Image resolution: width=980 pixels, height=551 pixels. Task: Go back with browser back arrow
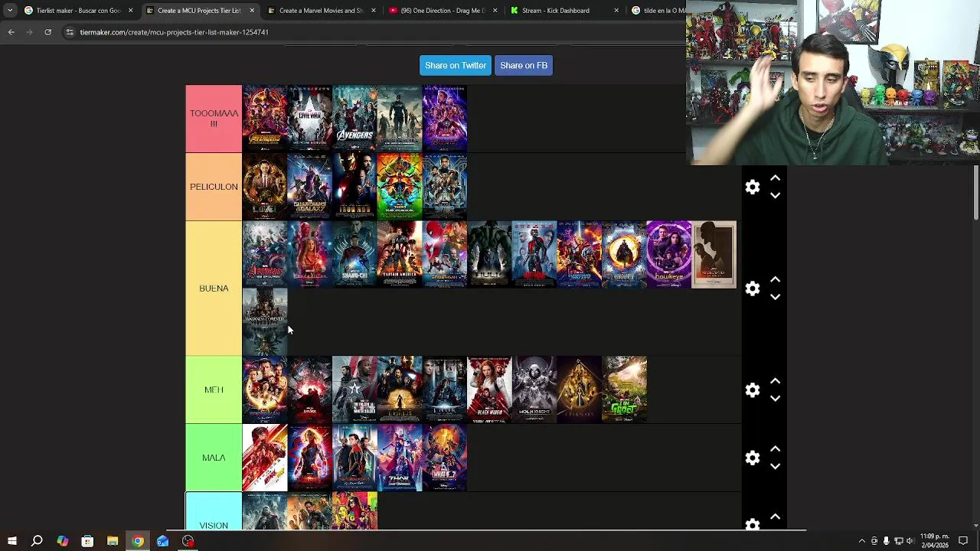[11, 32]
